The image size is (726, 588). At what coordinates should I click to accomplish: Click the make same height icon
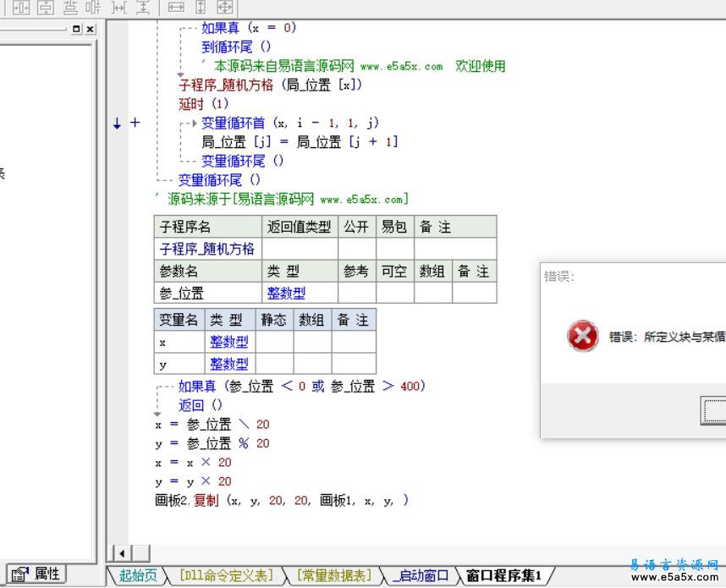pyautogui.click(x=201, y=7)
